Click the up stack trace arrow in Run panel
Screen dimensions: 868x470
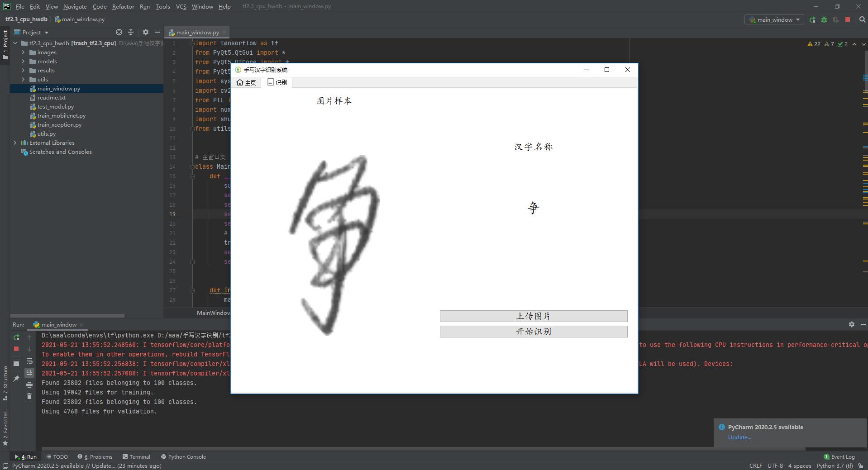pos(29,337)
